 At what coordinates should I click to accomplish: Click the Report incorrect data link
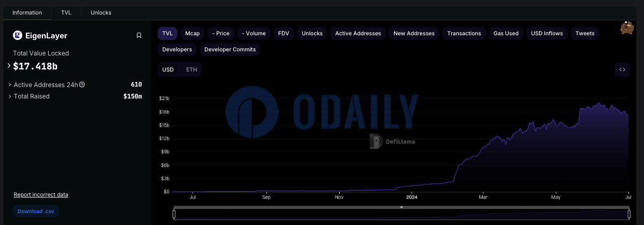point(41,194)
